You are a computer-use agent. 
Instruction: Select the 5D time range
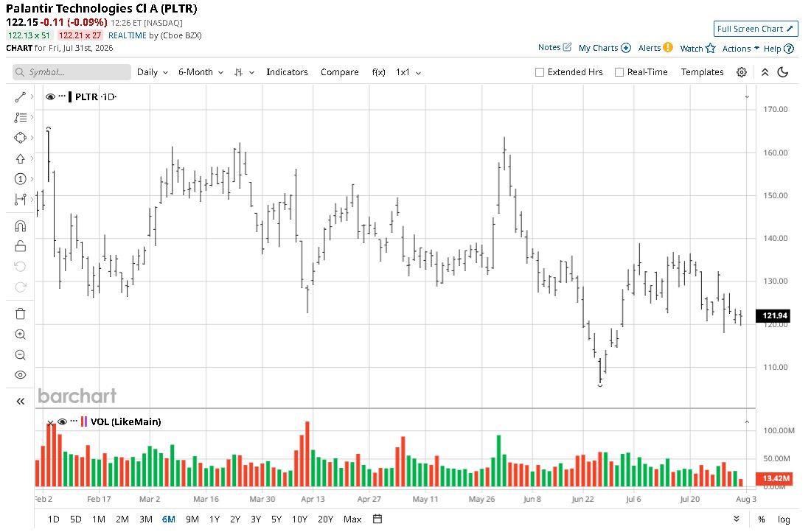(75, 519)
